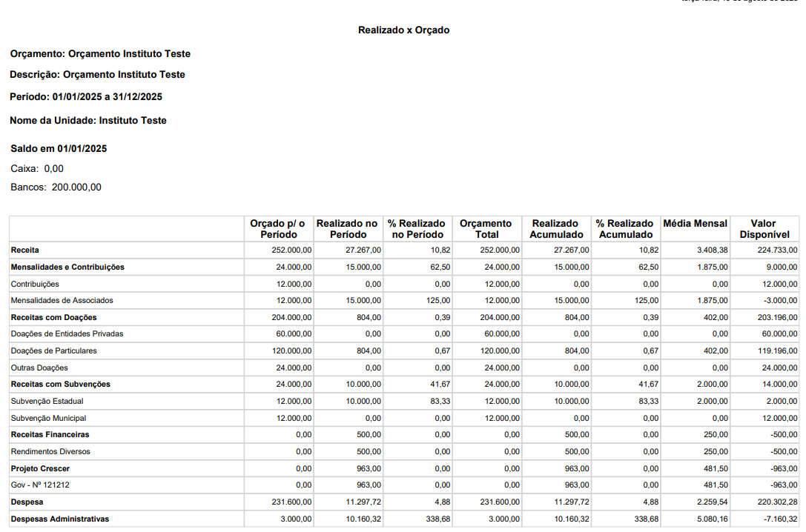Click the "Subvenção Municipal" row label
The width and height of the screenshot is (806, 532).
[x=48, y=418]
